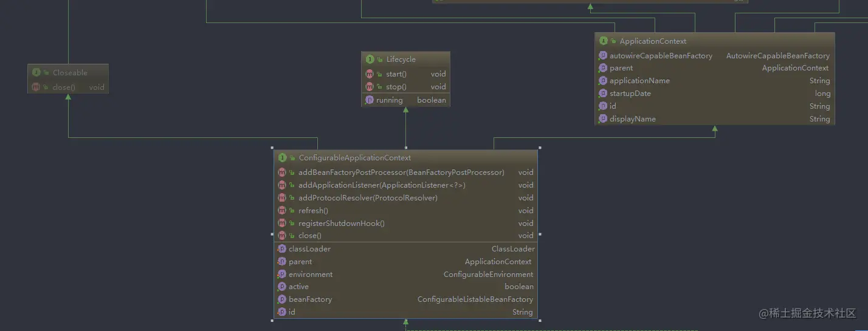This screenshot has height=331, width=868.
Task: Click ApplicationContext parent property icon
Action: [603, 68]
